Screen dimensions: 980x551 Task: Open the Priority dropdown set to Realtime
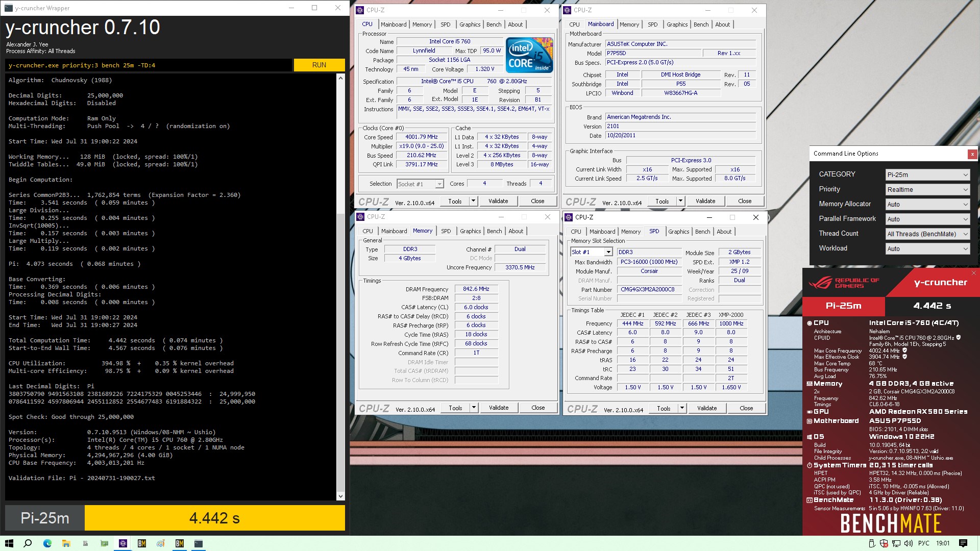pyautogui.click(x=927, y=189)
